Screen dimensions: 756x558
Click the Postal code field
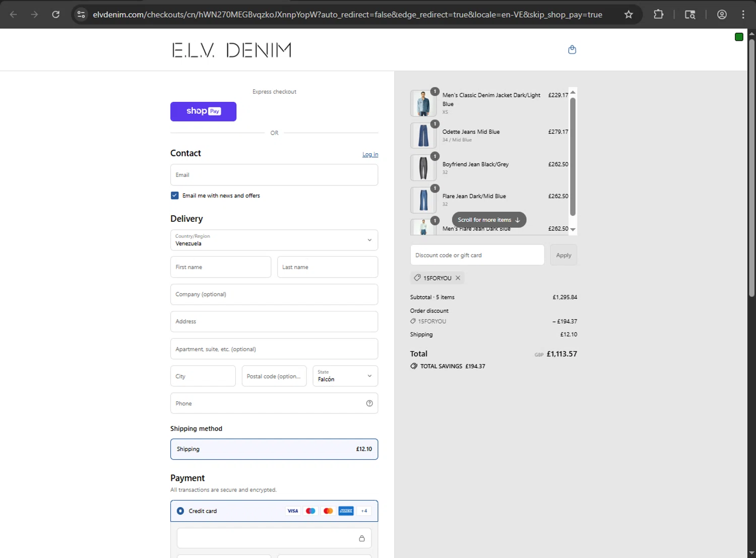tap(274, 376)
